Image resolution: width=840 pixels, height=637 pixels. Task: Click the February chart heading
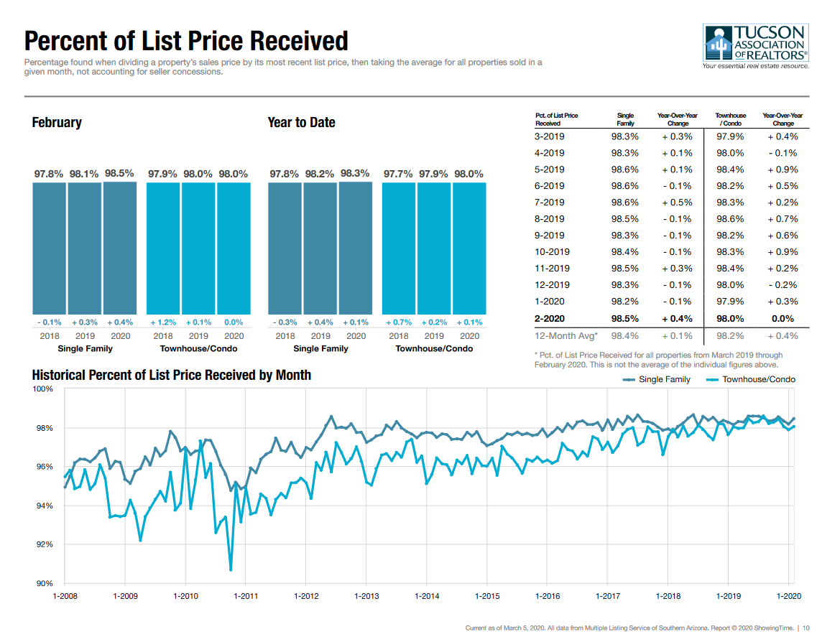click(x=57, y=123)
